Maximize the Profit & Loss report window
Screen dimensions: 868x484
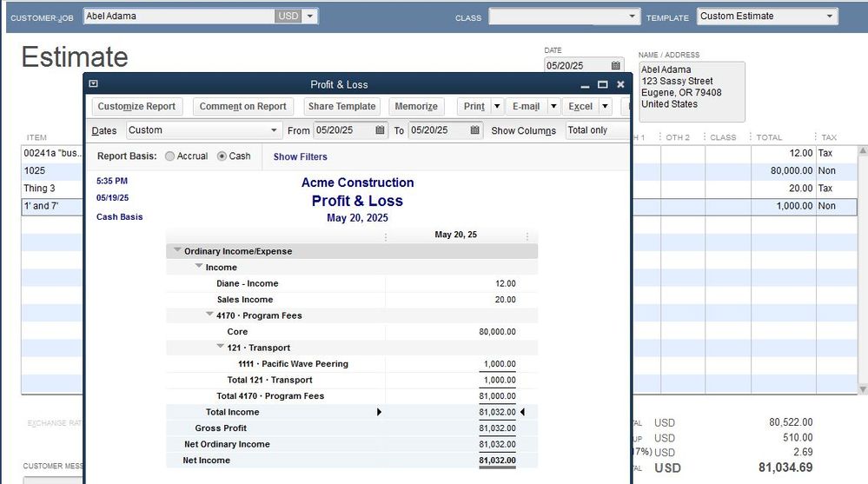(602, 84)
